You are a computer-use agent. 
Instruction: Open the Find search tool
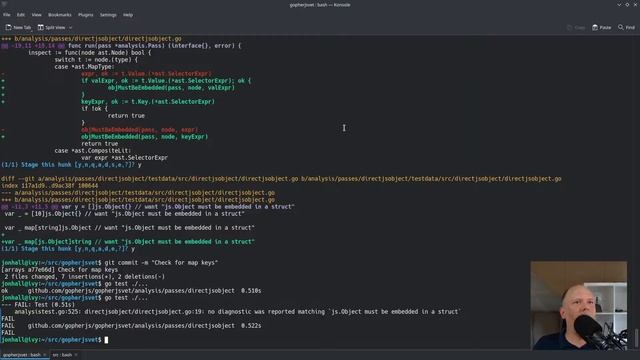coord(627,27)
